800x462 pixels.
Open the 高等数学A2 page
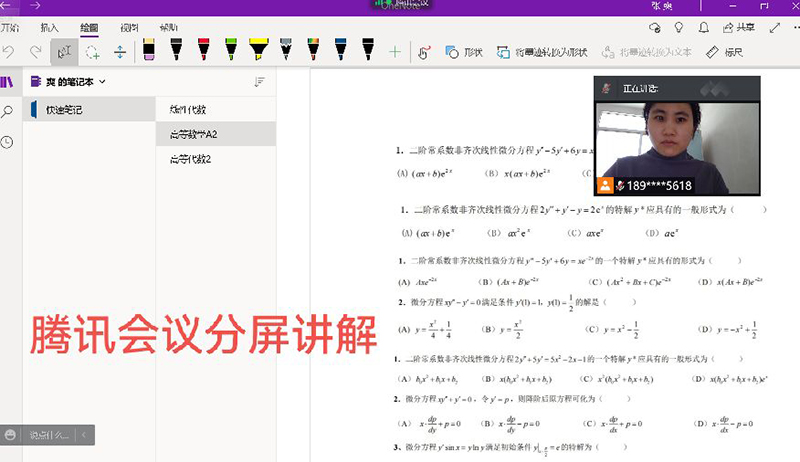click(216, 134)
